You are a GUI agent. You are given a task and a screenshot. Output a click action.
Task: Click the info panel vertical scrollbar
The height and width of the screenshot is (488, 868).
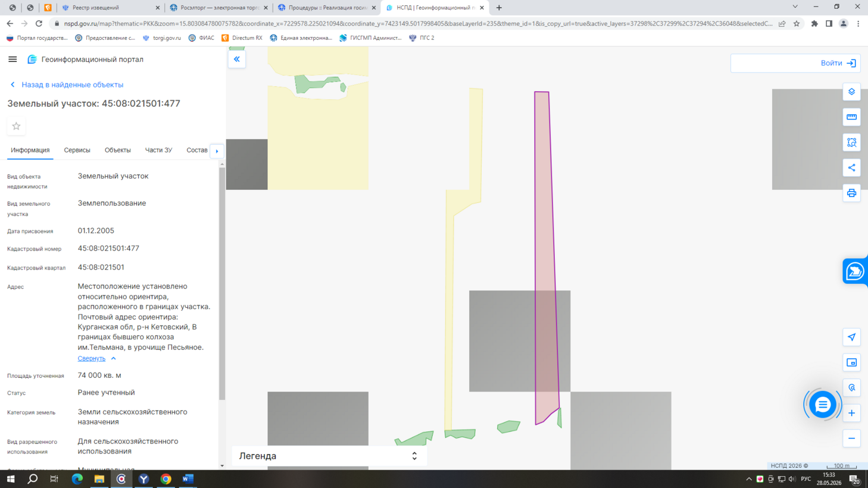[x=222, y=283]
